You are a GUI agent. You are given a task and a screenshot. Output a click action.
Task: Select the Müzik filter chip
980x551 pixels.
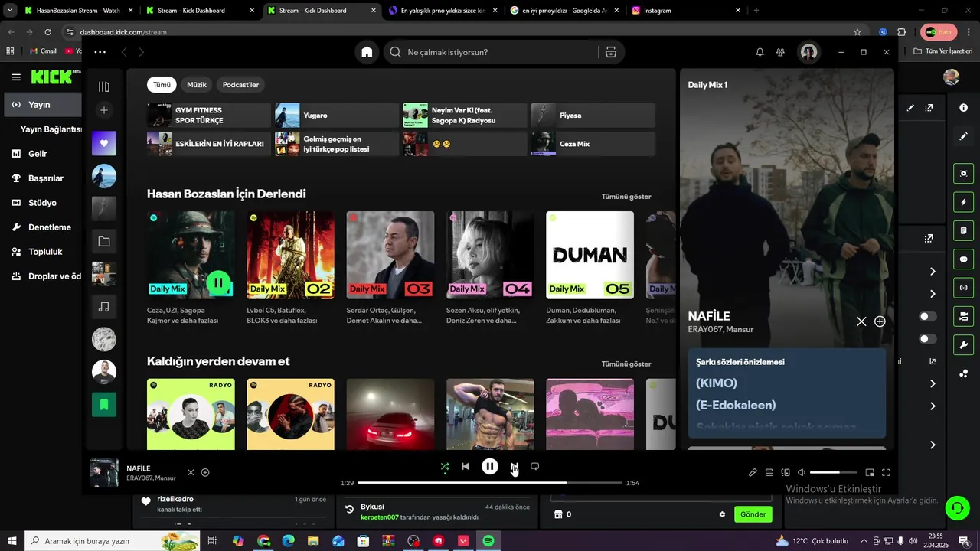[x=197, y=85]
